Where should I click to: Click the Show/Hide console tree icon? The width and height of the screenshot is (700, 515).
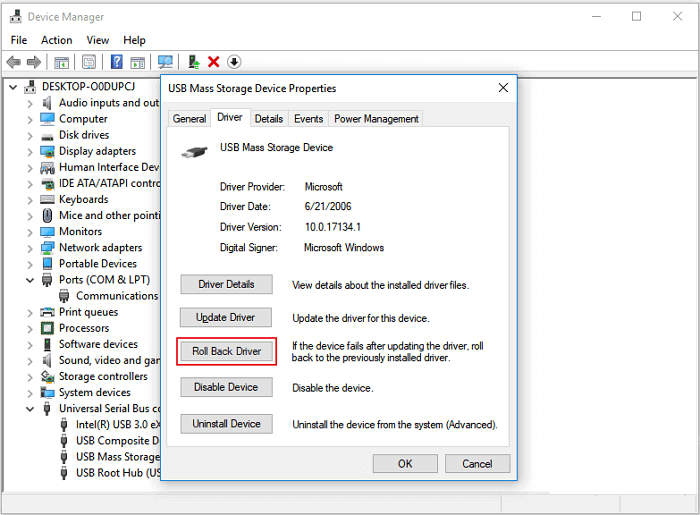pyautogui.click(x=61, y=62)
